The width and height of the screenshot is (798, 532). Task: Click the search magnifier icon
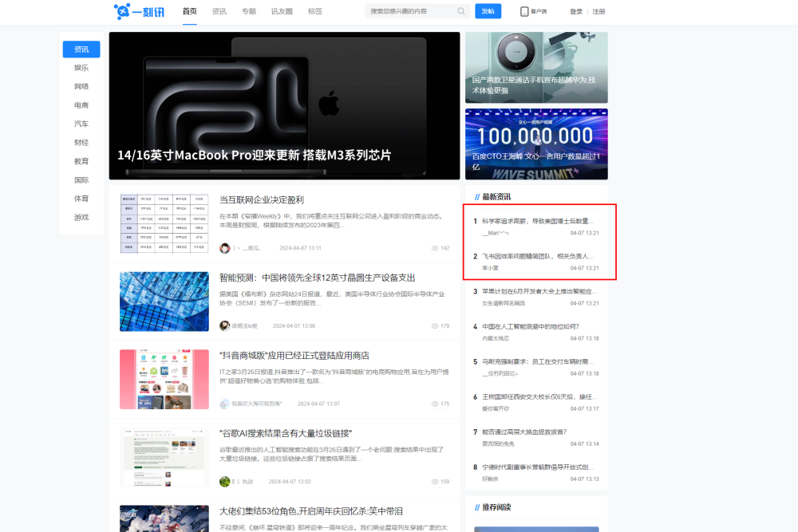pyautogui.click(x=461, y=11)
